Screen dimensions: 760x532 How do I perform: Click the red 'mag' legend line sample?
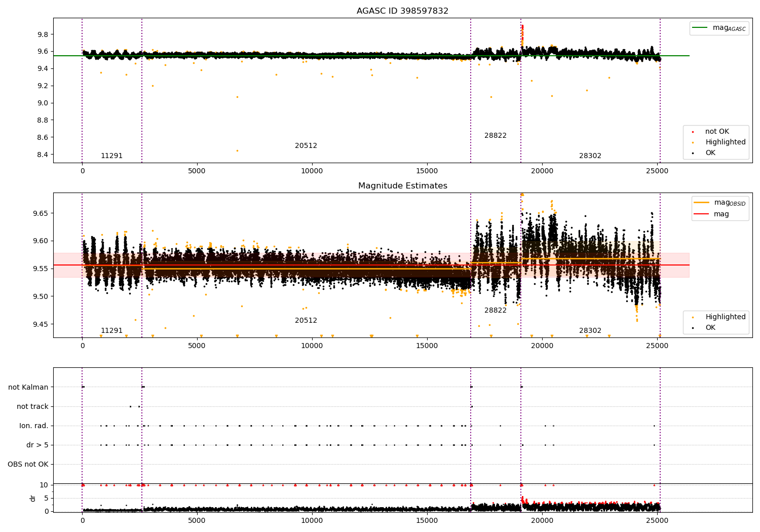click(702, 214)
